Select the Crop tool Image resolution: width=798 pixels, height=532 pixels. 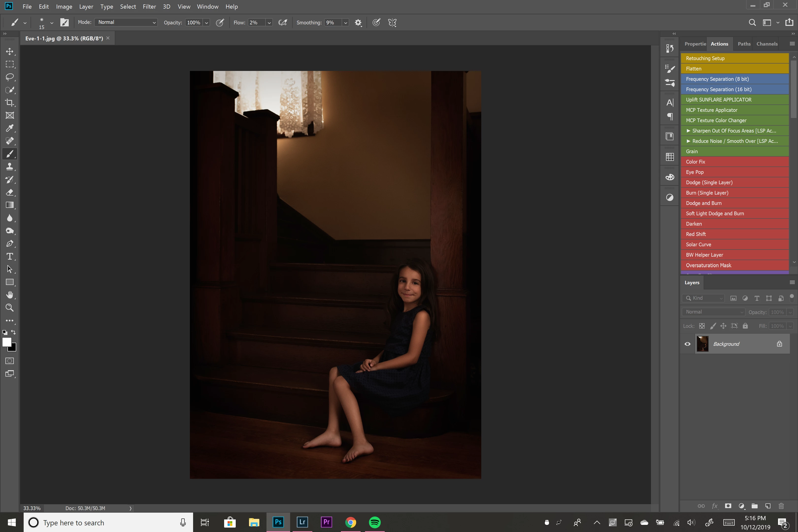pos(10,102)
